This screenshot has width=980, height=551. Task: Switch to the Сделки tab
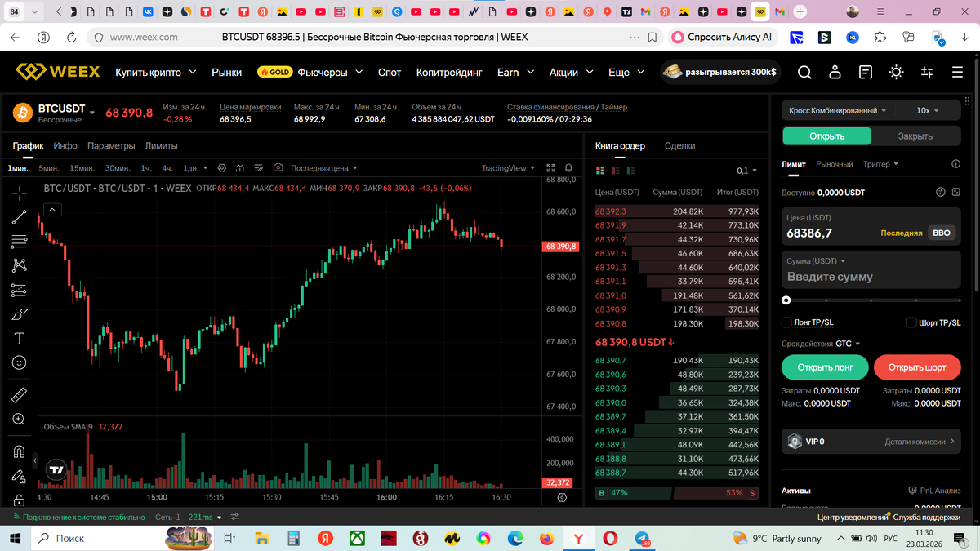coord(679,146)
